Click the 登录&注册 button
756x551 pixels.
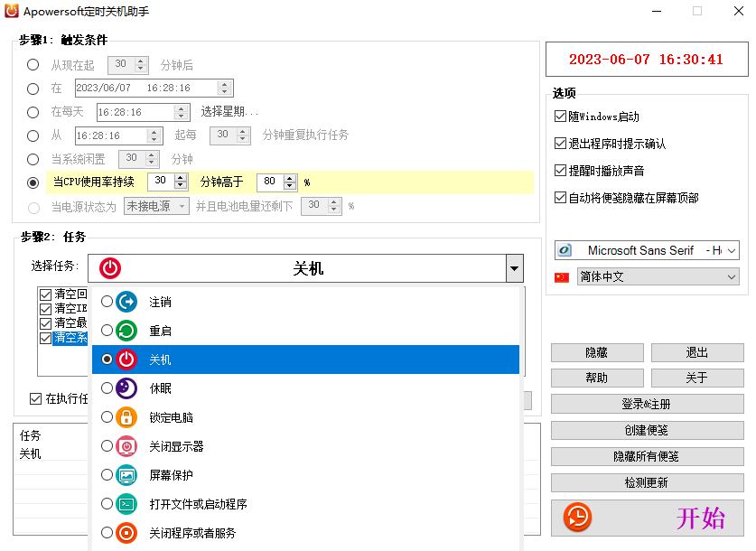pos(647,404)
